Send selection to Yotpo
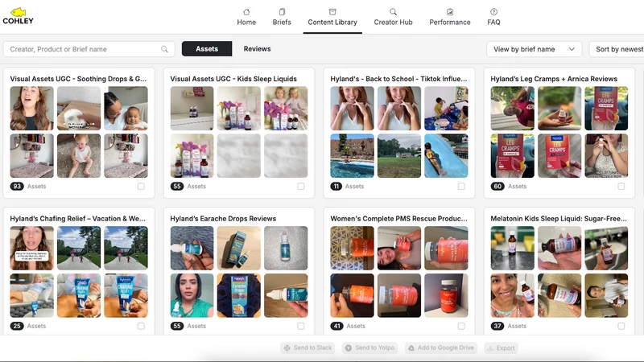Image resolution: width=644 pixels, height=362 pixels. click(x=369, y=348)
